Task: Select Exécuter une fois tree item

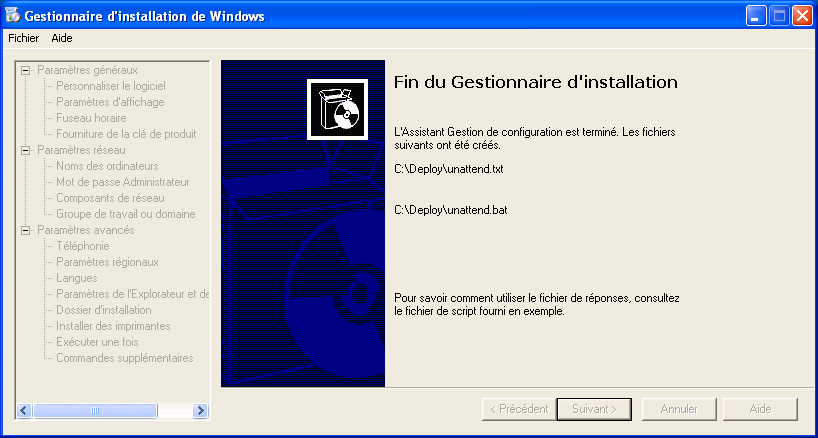Action: (x=97, y=342)
